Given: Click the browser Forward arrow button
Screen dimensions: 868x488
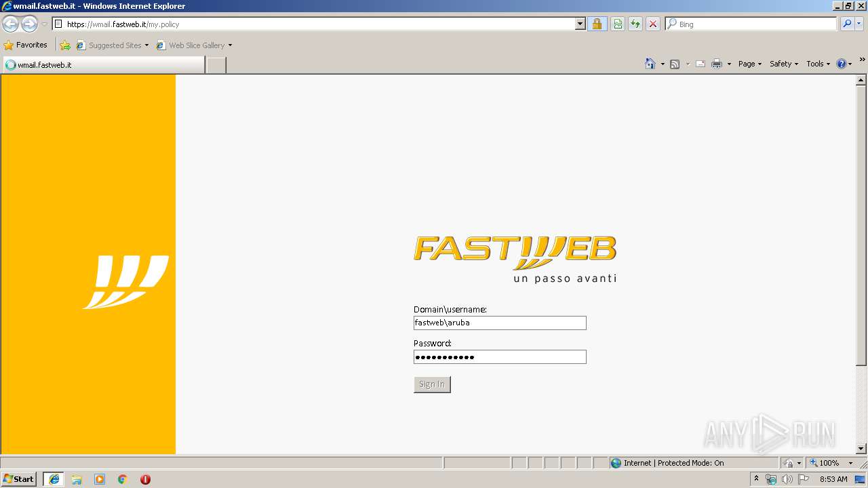Looking at the screenshot, I should click(29, 24).
